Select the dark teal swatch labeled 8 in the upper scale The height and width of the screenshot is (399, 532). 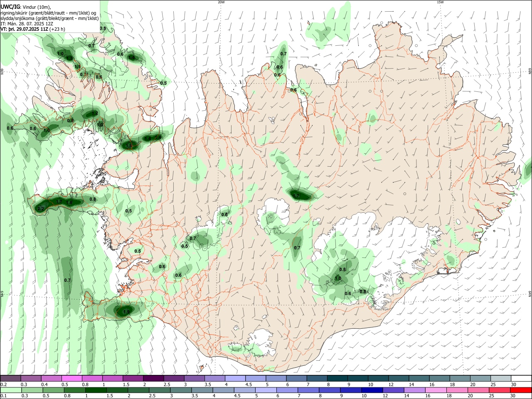coord(337,379)
